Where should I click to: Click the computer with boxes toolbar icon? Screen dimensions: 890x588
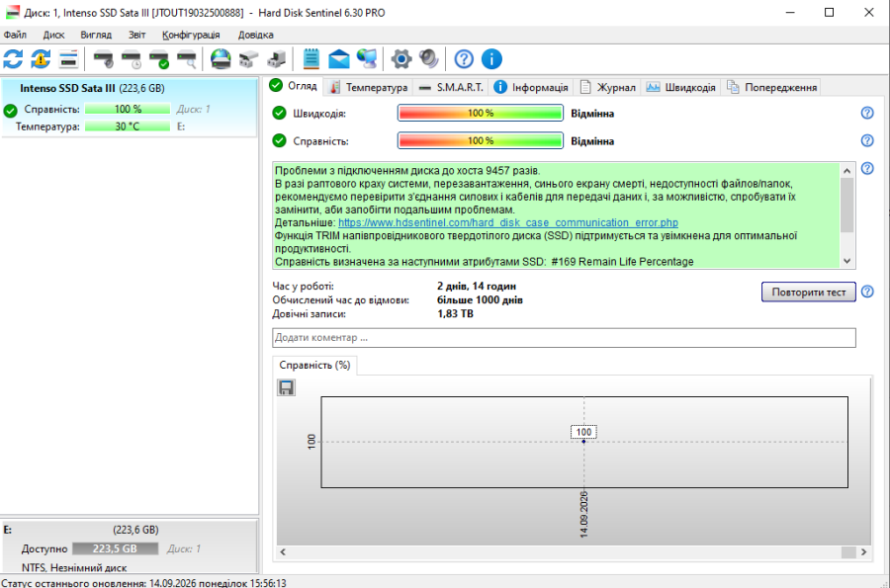click(276, 59)
